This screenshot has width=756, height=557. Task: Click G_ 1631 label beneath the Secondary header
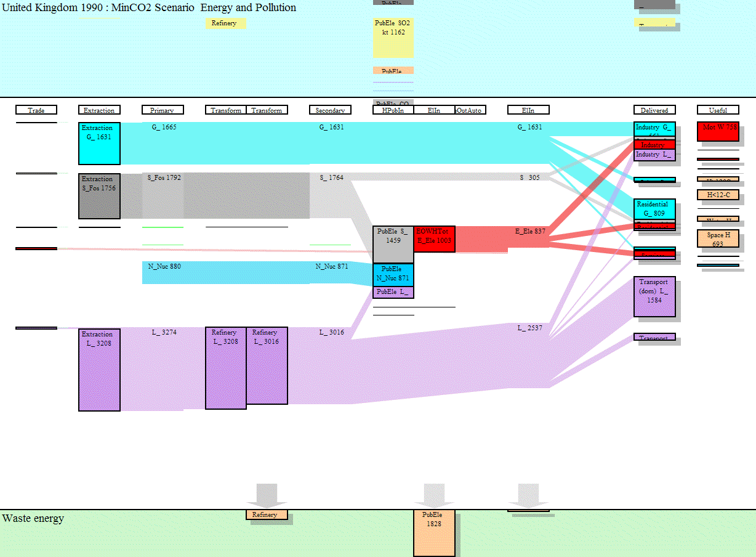click(x=332, y=127)
